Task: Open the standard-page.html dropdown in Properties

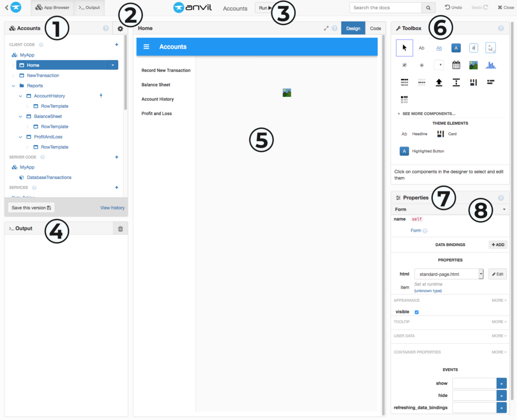Action: (x=481, y=274)
